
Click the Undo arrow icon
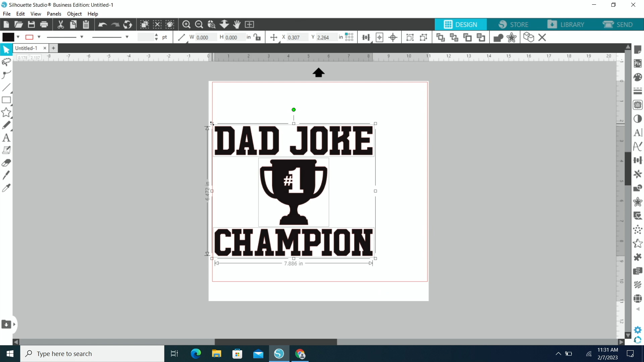102,24
